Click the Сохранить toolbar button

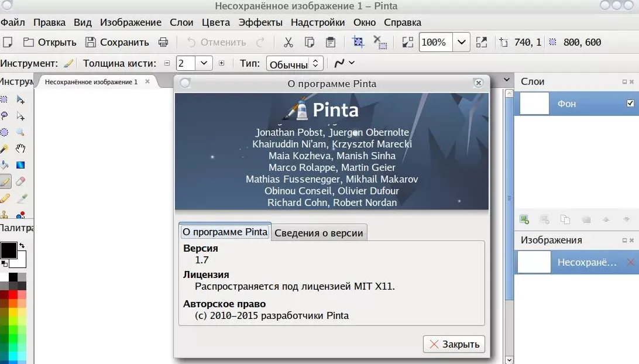click(117, 42)
